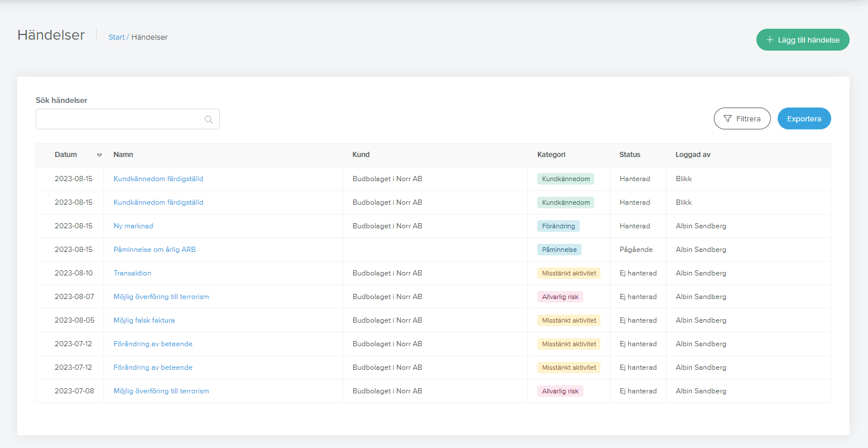Open the Möjlig falsk faktura event
Screen dimensions: 868x448
point(144,320)
